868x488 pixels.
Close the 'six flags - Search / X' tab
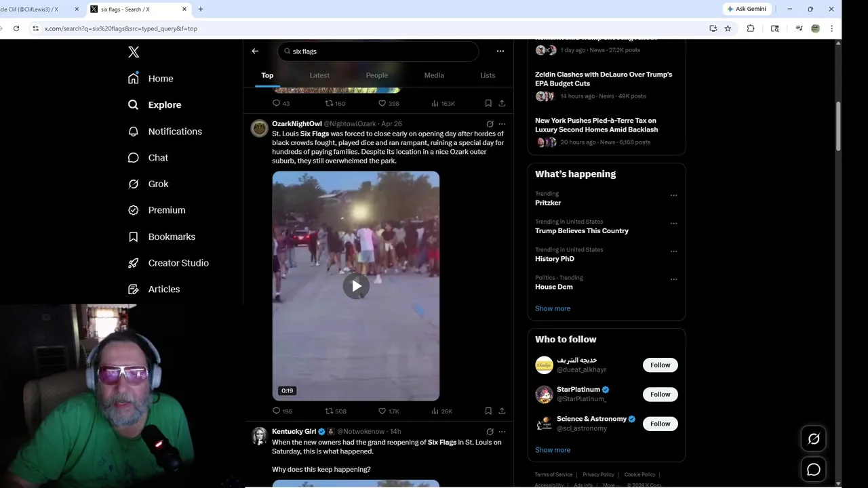point(184,9)
